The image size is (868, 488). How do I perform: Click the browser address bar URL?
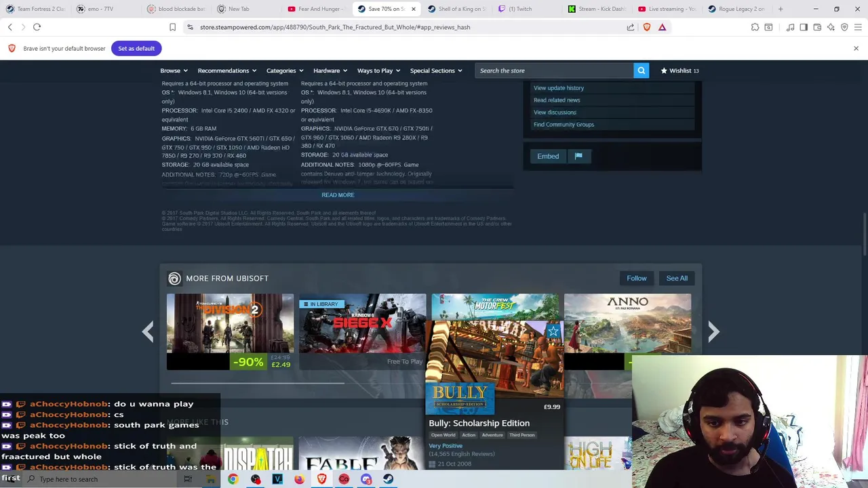pos(335,27)
